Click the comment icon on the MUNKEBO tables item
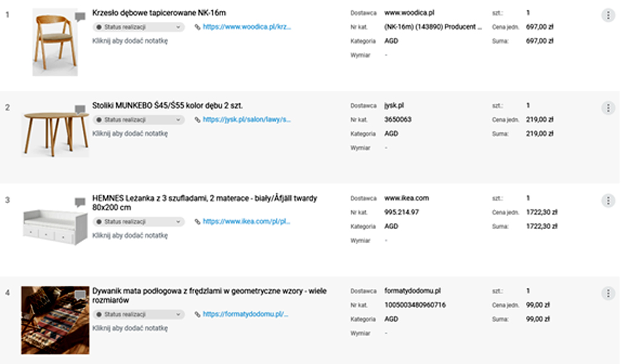 pyautogui.click(x=80, y=109)
